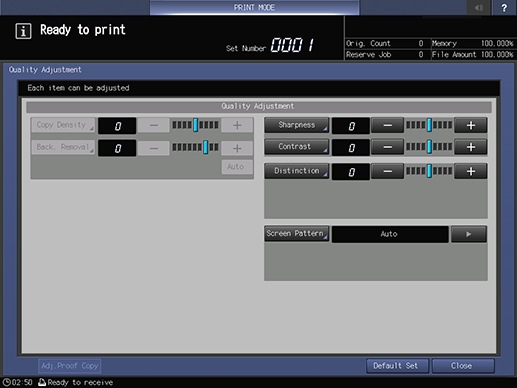Viewport: 517px width, 388px height.
Task: Click the Contrast level slider
Action: tap(429, 147)
